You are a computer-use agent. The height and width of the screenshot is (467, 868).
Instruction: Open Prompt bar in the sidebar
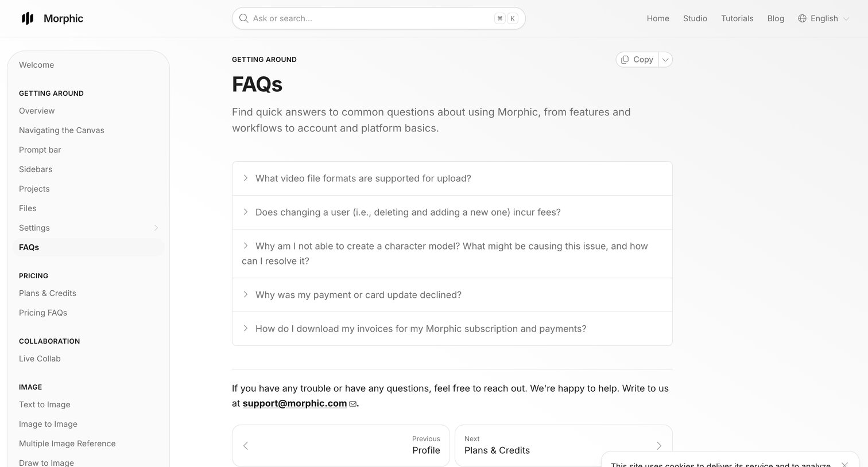pyautogui.click(x=88, y=150)
